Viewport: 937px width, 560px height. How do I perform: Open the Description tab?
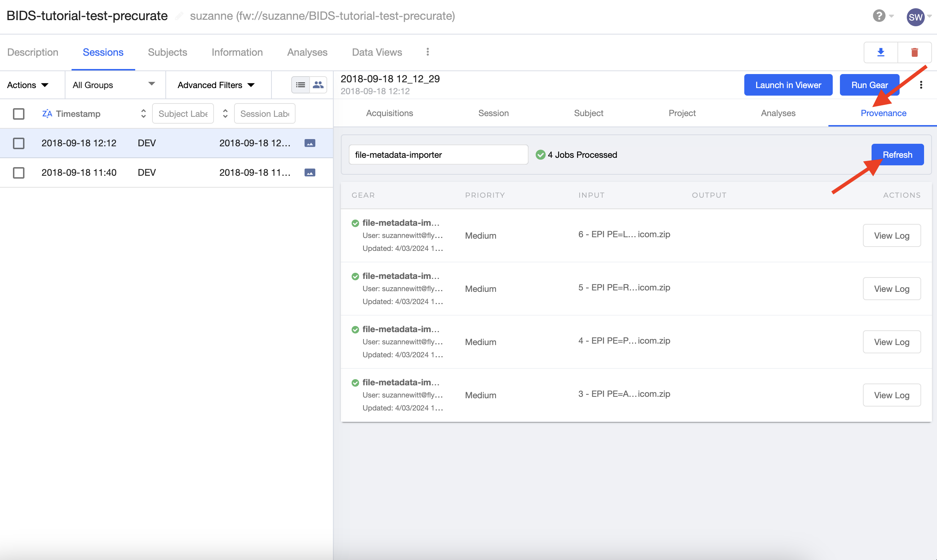coord(33,52)
